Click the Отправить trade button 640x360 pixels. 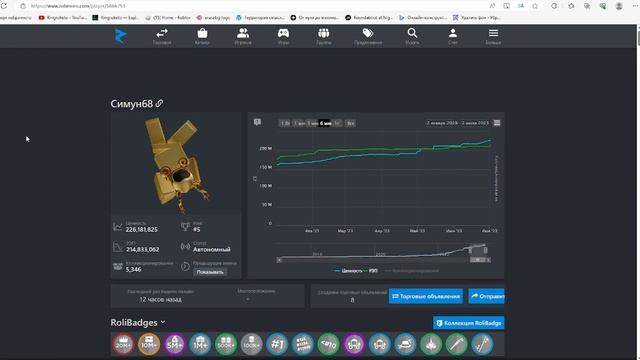487,296
